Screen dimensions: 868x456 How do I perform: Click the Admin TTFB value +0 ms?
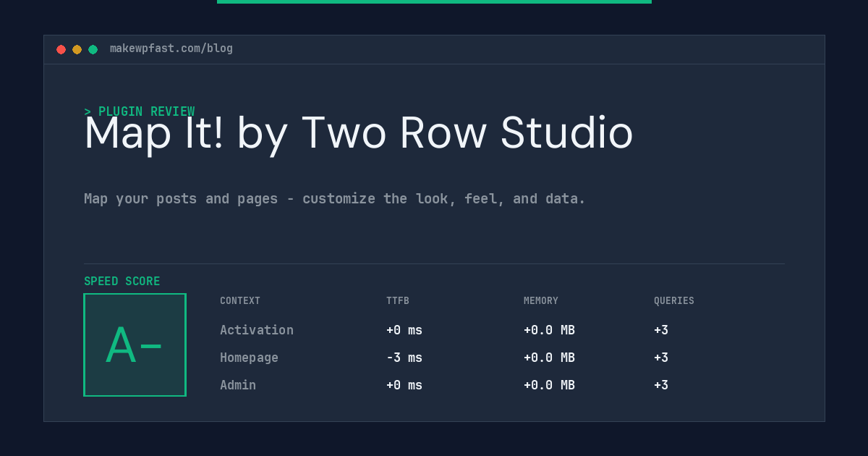coord(404,385)
